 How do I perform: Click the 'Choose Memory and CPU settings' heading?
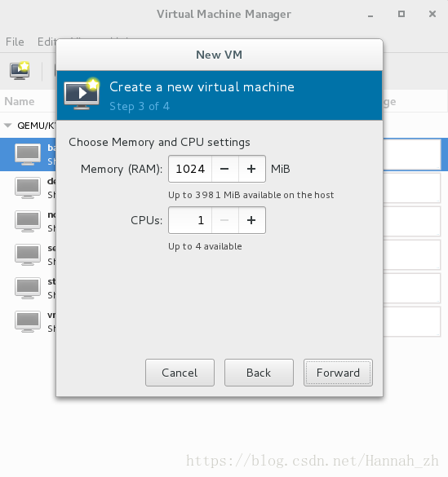tap(159, 142)
